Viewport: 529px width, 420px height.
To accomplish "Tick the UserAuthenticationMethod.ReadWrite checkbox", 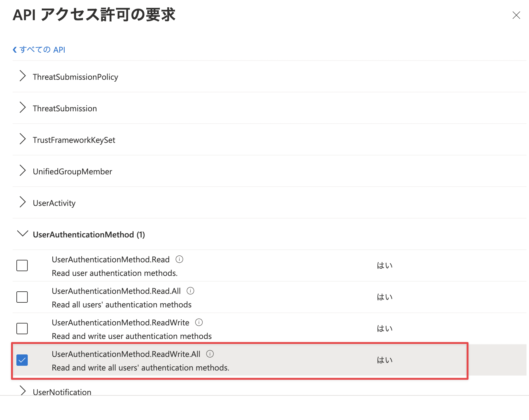I will tap(22, 329).
